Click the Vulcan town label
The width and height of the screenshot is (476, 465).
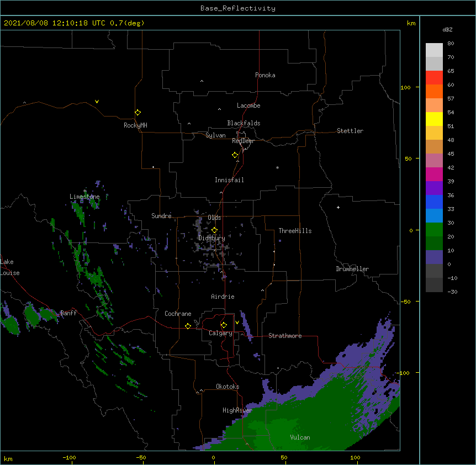point(300,437)
